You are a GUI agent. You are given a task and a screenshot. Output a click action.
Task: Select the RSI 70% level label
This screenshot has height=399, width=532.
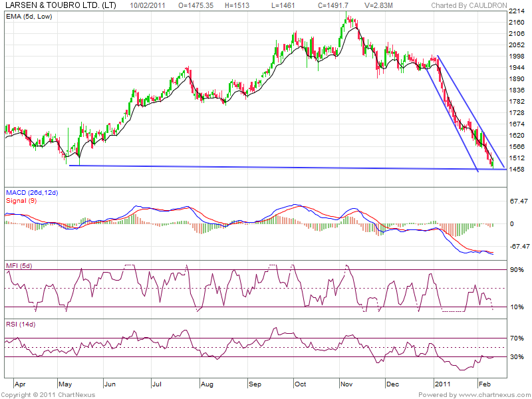(x=517, y=338)
